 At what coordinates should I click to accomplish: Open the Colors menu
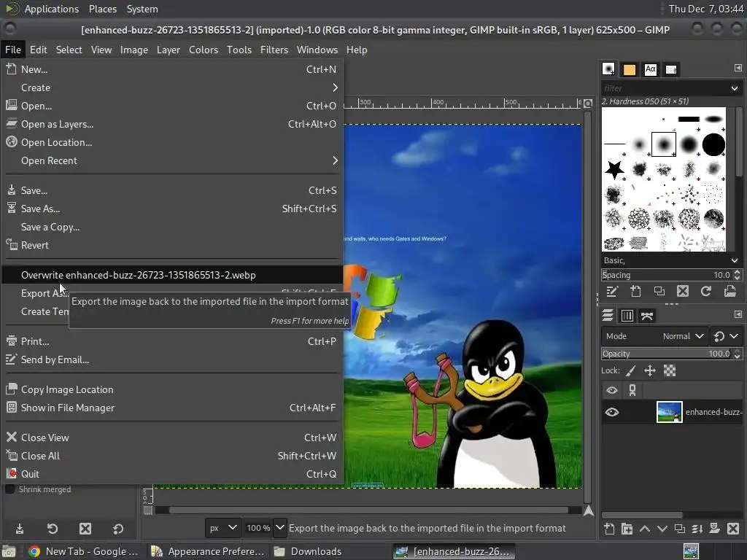pos(204,50)
